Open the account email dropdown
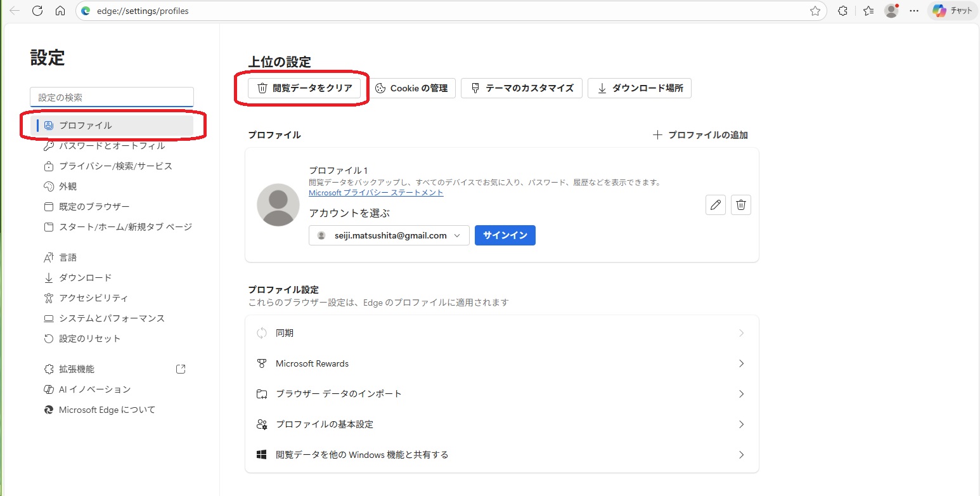 point(389,235)
